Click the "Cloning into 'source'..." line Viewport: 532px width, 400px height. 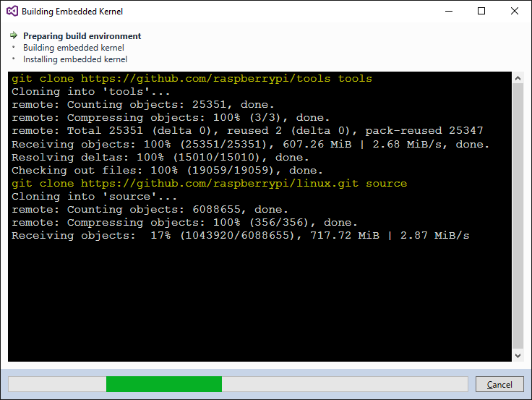click(x=94, y=197)
